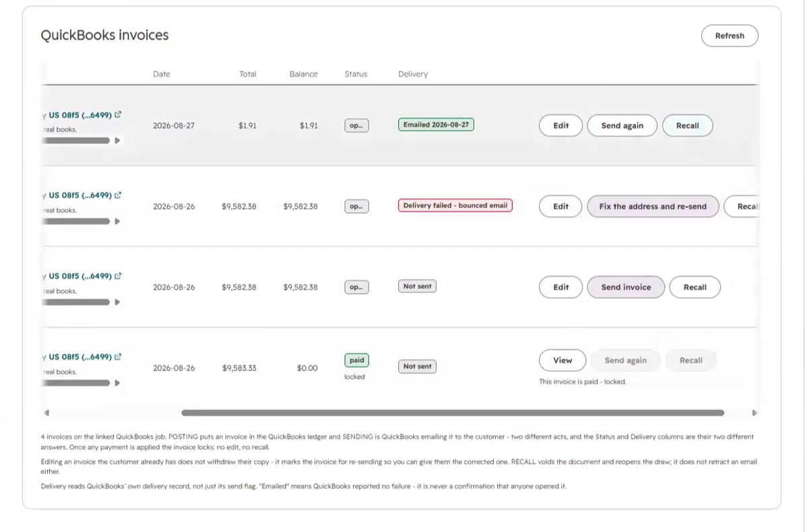Click the mini scrollbar under the bounced invoice name
The image size is (805, 532).
point(76,222)
